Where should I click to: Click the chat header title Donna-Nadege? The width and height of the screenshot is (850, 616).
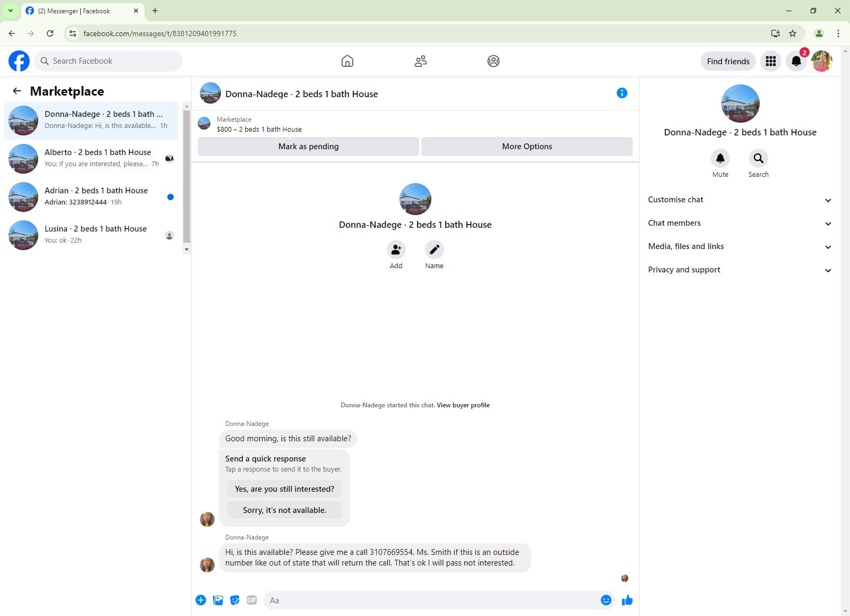click(x=302, y=94)
